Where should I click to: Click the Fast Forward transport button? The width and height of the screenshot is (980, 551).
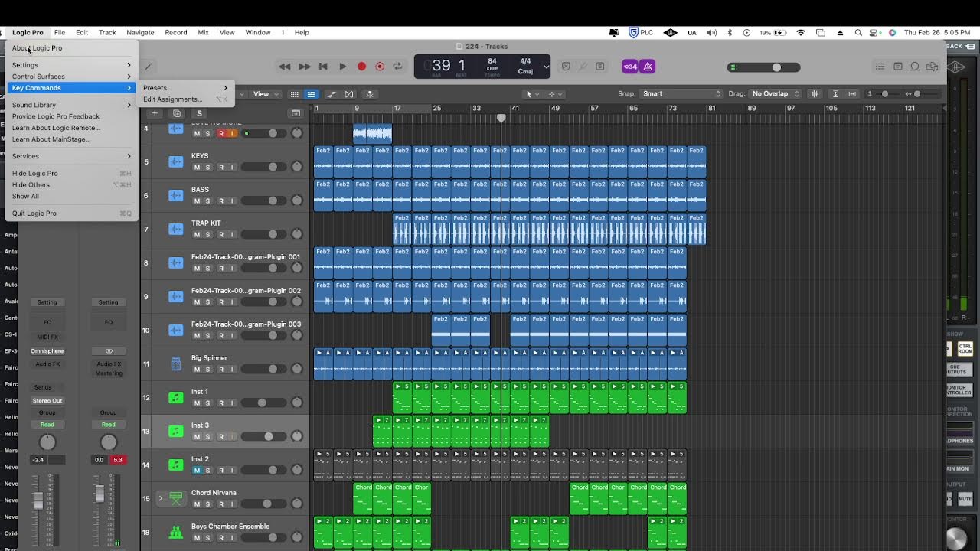(304, 67)
